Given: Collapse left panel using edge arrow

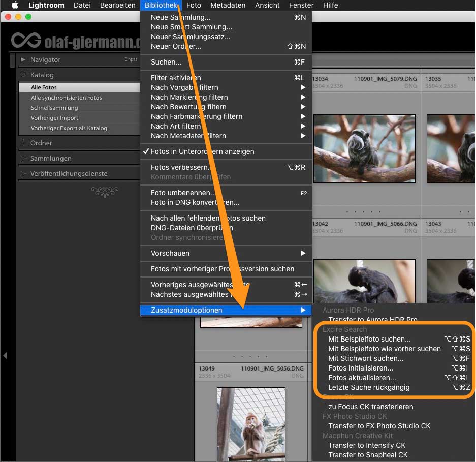Looking at the screenshot, I should (5, 355).
